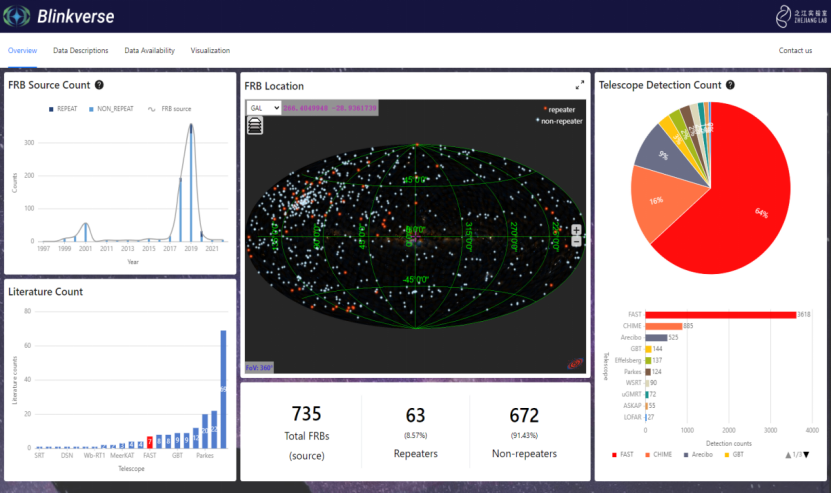Screen dimensions: 831x494
Task: Click the Arecibo 525 detection bar
Action: coord(656,338)
